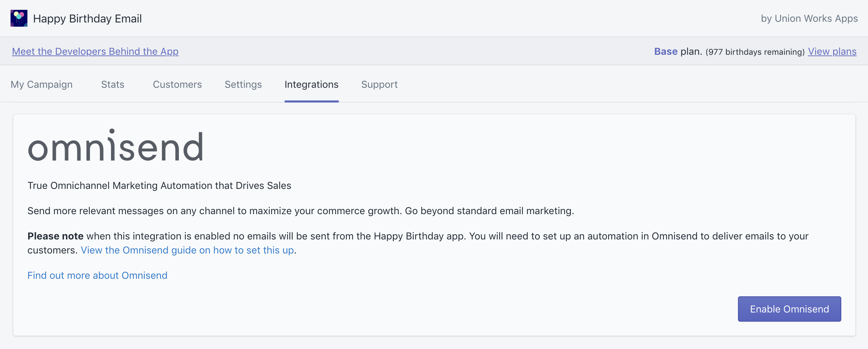The image size is (868, 349).
Task: Click the bold Base plan label
Action: pyautogui.click(x=666, y=52)
